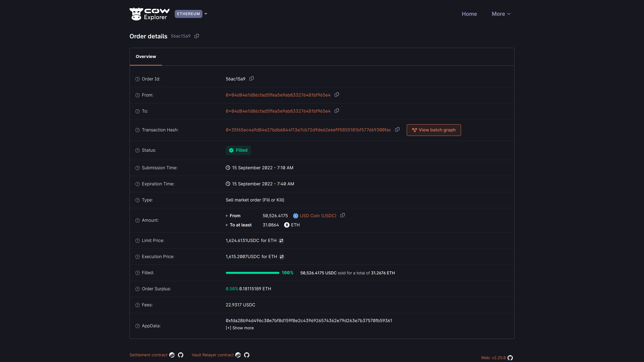The height and width of the screenshot is (362, 644).
Task: Show more AppData details
Action: (x=239, y=328)
